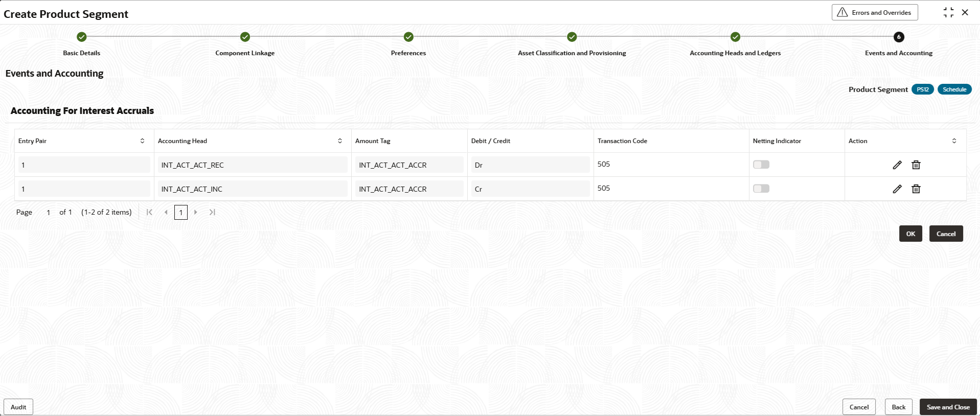Click INT_ACT_ACT_INC accounting head field
The height and width of the screenshot is (416, 980).
click(253, 189)
